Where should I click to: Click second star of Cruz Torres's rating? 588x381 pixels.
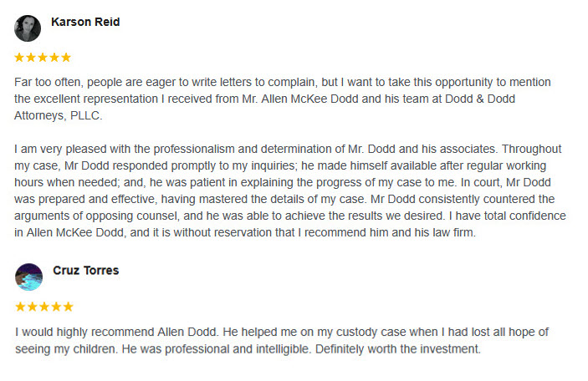click(33, 307)
